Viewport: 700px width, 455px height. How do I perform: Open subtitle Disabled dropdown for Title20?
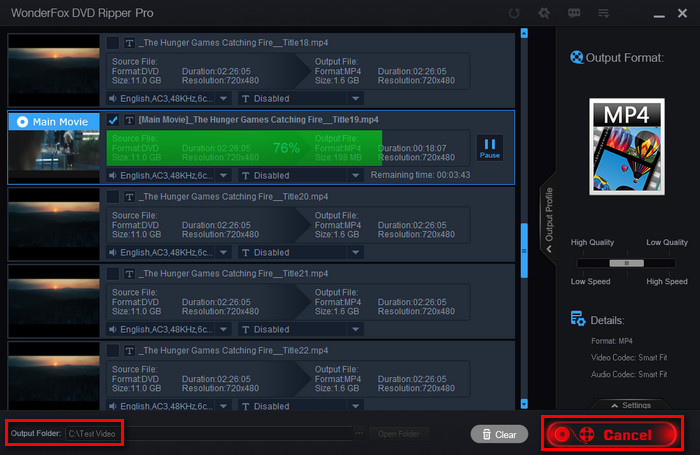tap(355, 252)
